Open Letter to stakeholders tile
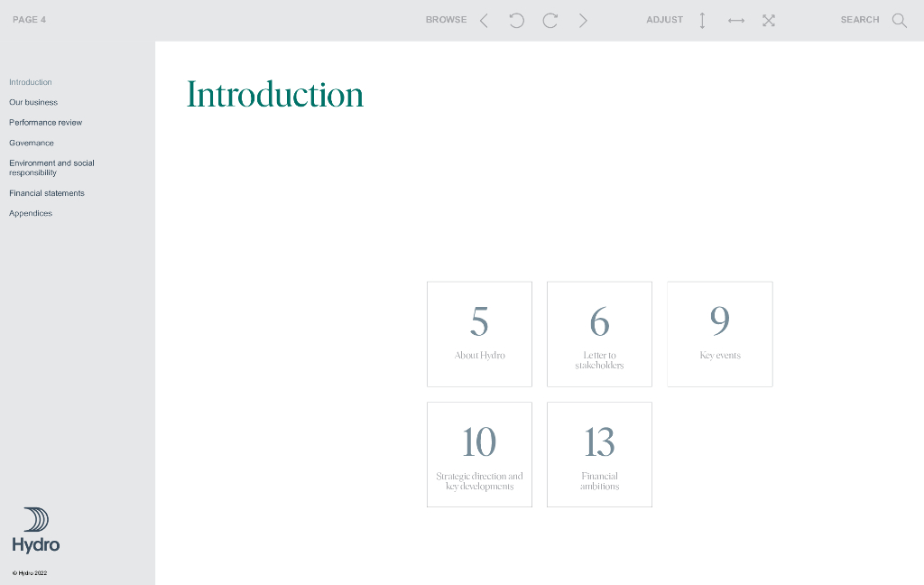This screenshot has height=585, width=924. coord(599,334)
